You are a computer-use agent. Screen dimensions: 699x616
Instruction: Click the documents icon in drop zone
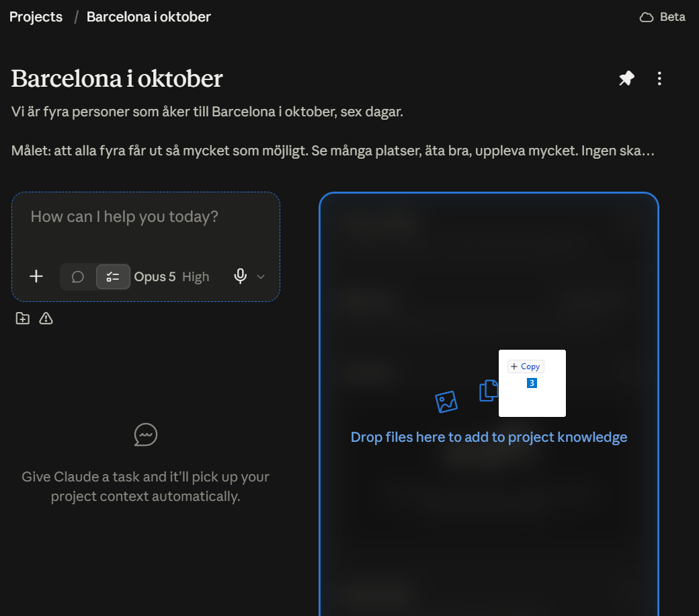click(x=489, y=390)
